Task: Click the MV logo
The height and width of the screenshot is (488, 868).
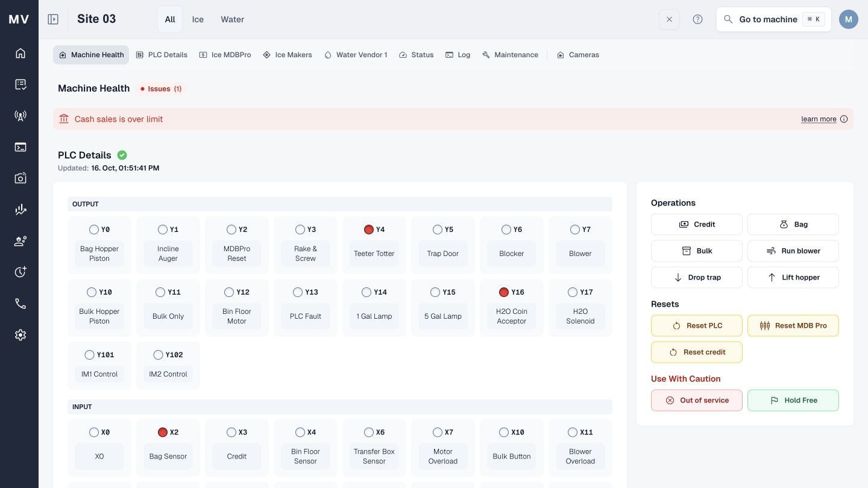Action: point(19,19)
